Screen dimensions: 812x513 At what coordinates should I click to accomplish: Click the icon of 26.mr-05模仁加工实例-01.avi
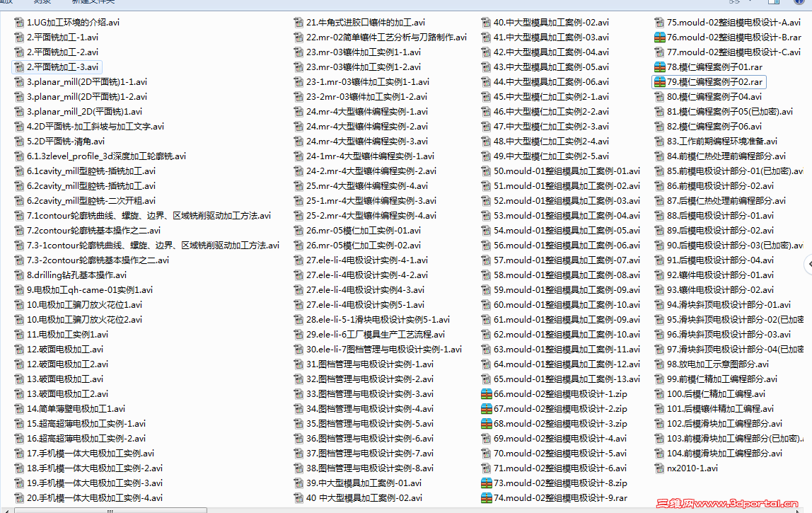point(298,230)
